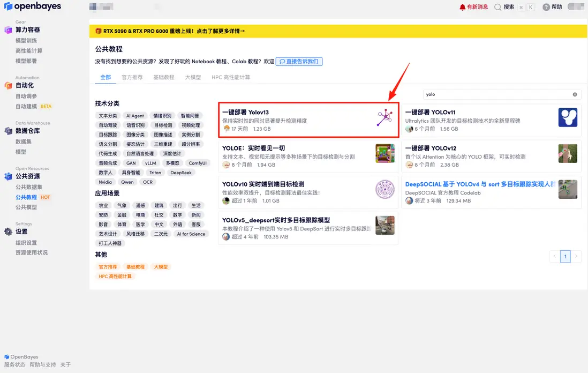588x373 pixels.
Task: Select page 1 in pagination
Action: (x=565, y=257)
